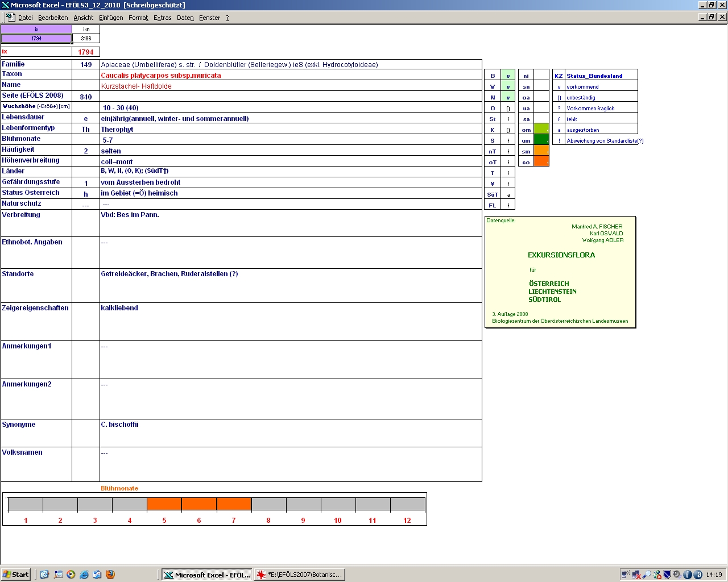The image size is (728, 582).
Task: Click the page number 840
Action: 86,97
